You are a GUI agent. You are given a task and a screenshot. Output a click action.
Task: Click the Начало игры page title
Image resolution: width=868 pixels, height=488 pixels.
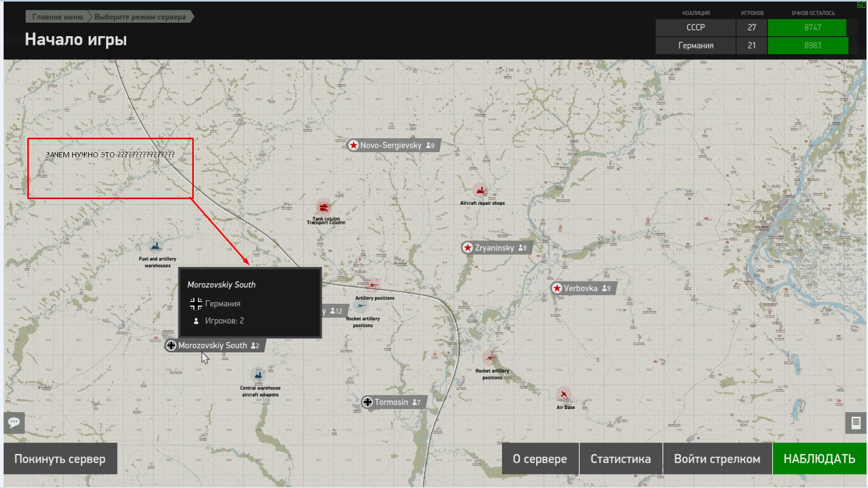point(76,40)
